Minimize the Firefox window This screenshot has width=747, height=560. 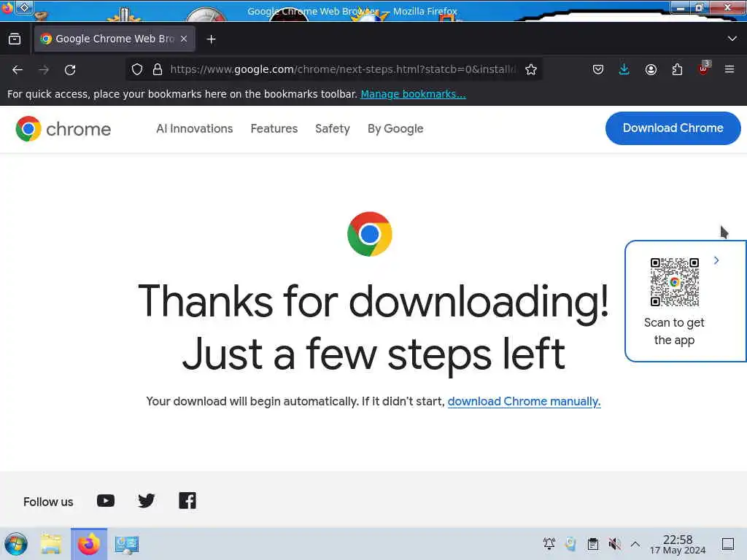[681, 7]
